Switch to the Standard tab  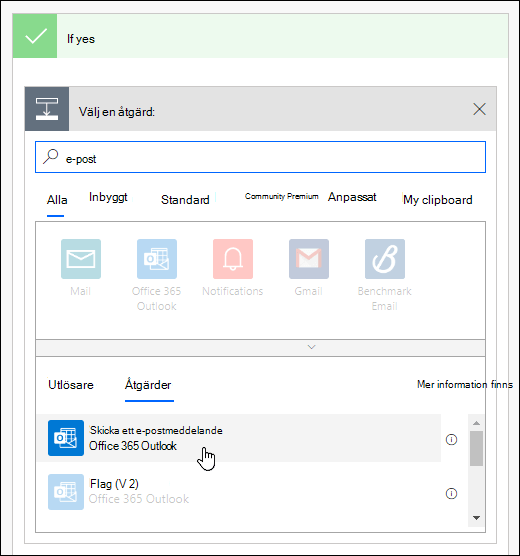click(x=185, y=200)
